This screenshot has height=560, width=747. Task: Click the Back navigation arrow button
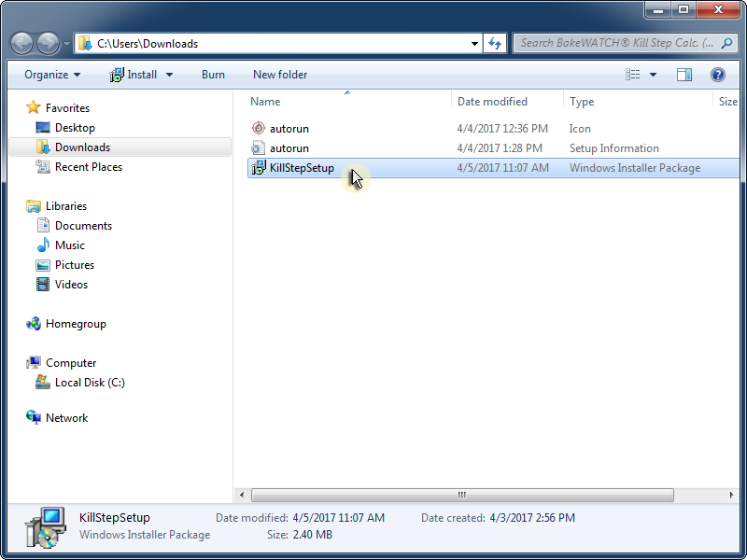(x=22, y=43)
